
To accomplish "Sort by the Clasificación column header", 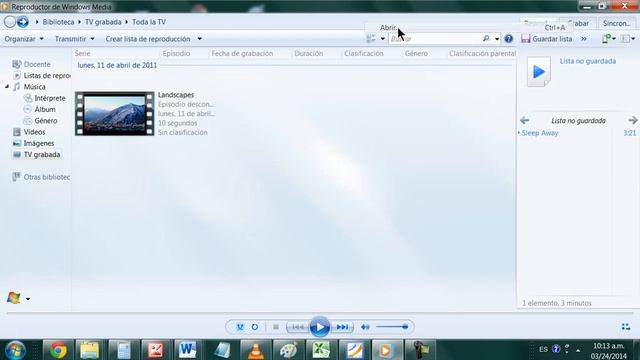I will coord(364,53).
